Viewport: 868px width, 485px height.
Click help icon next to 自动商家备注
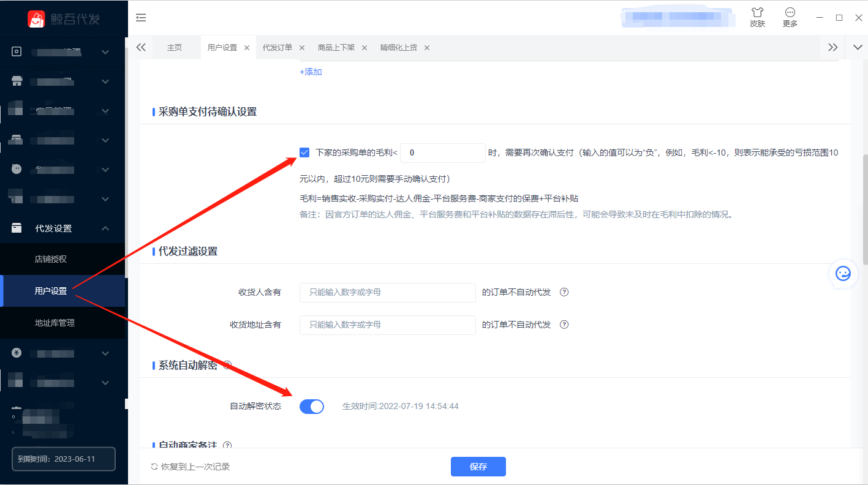point(227,446)
